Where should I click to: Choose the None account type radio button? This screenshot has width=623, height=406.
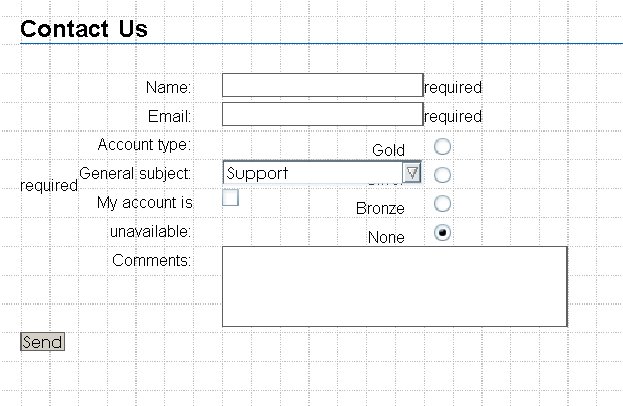pyautogui.click(x=443, y=232)
